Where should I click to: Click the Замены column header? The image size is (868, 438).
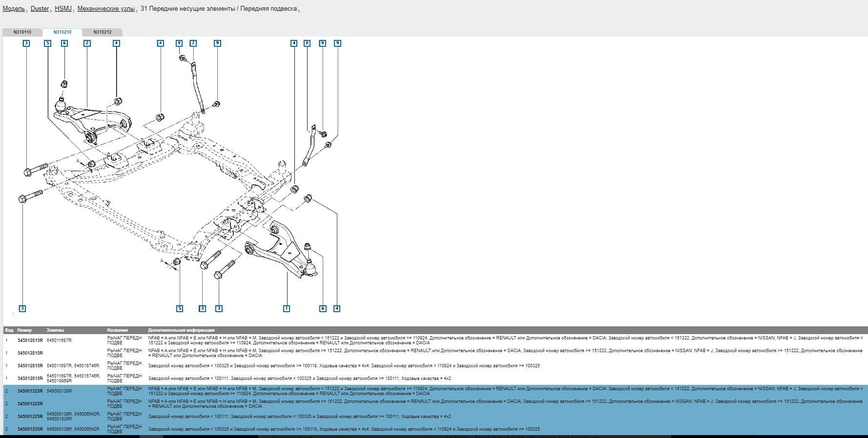[x=55, y=330]
